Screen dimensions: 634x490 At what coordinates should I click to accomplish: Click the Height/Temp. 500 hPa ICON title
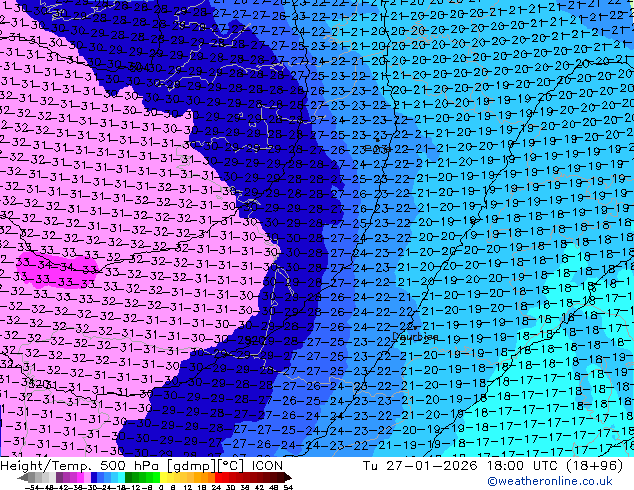coord(142,466)
